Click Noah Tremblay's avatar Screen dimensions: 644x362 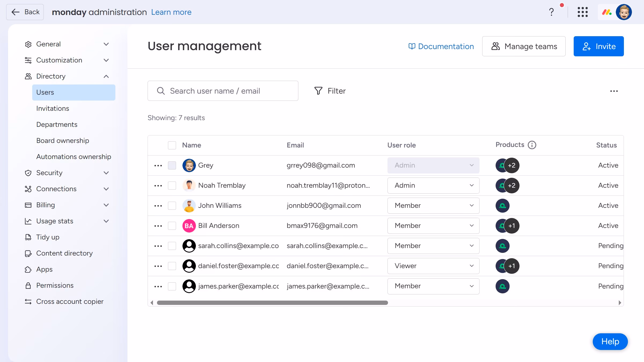189,186
